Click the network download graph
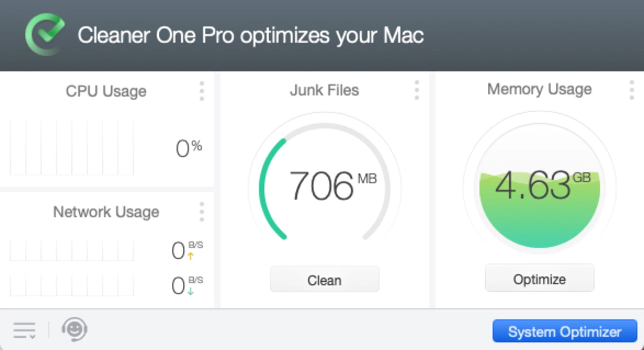This screenshot has width=644, height=350. point(72,285)
